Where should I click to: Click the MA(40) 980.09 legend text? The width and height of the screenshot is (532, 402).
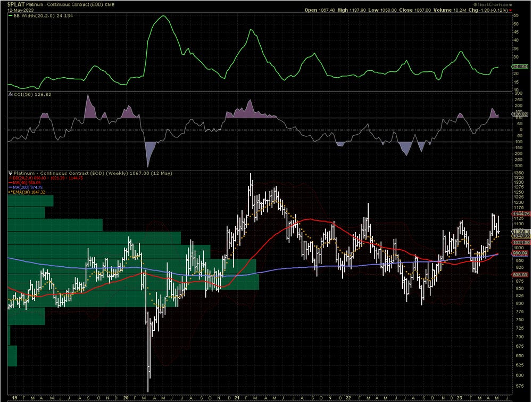[x=27, y=183]
